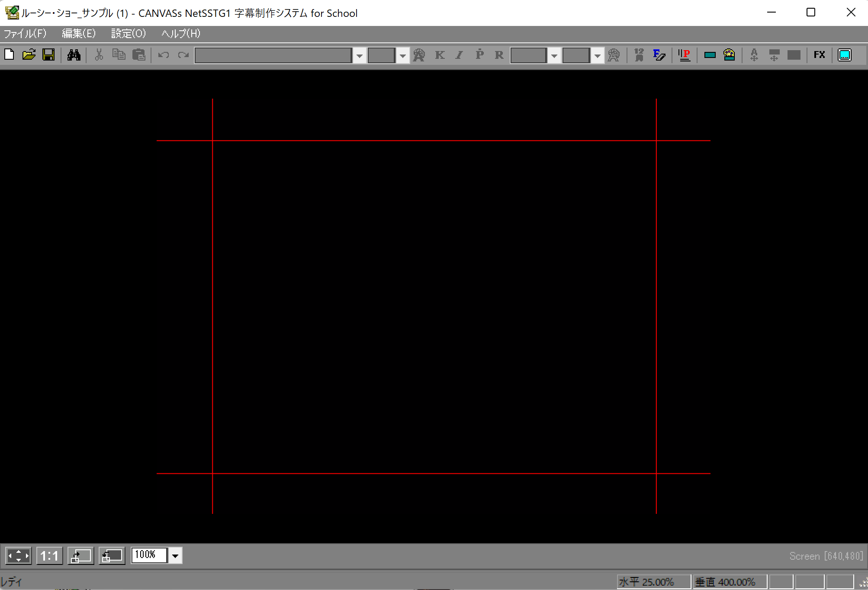Click the cyan monitor preview icon

pos(844,55)
